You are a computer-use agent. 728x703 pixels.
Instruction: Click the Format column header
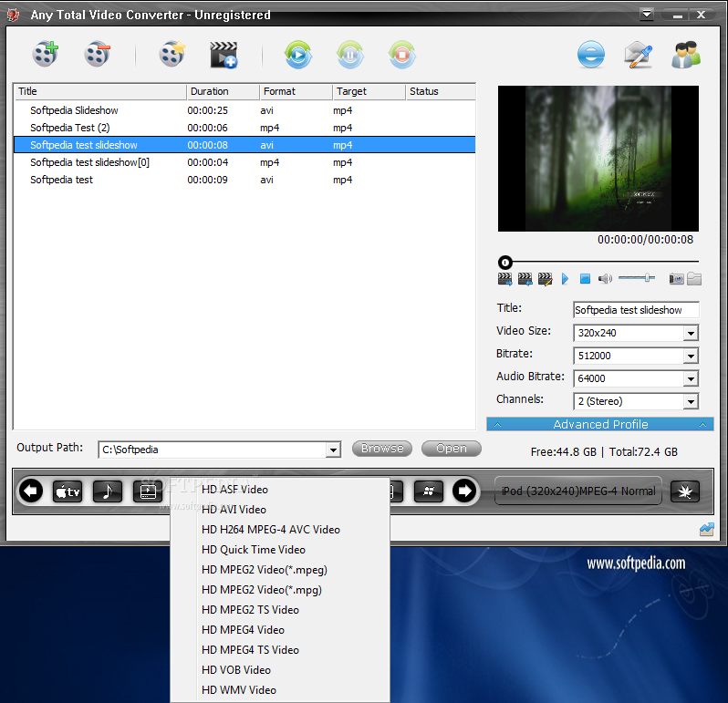[296, 91]
